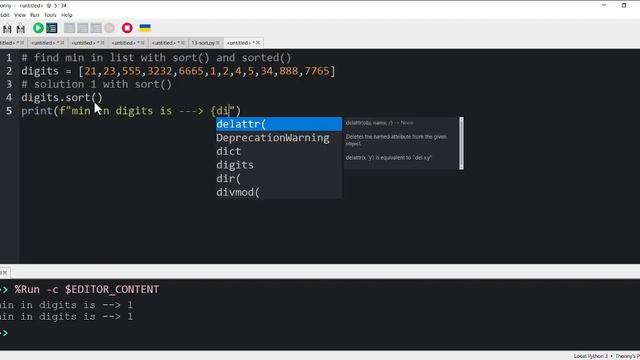Run the current script with the green play button

tap(38, 28)
